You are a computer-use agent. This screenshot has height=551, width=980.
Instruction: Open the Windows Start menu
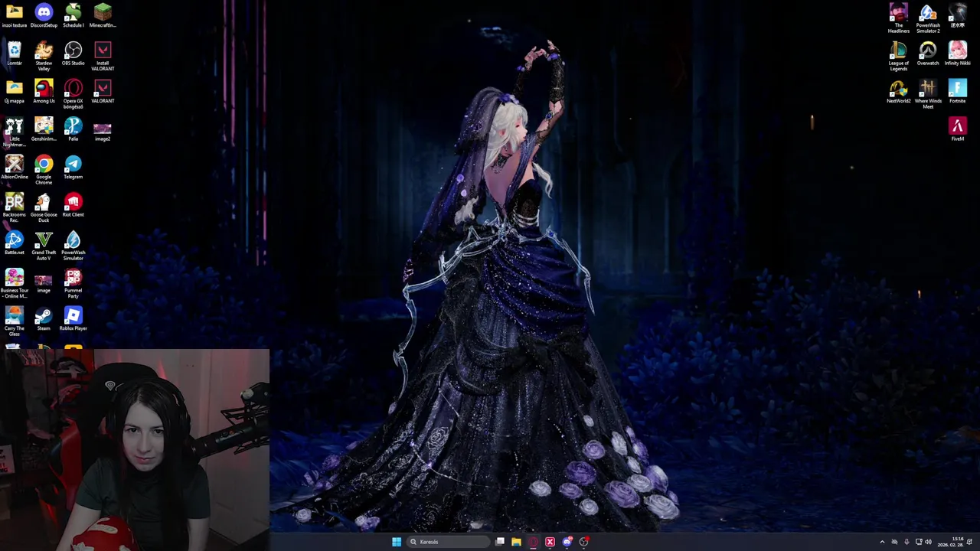click(397, 542)
